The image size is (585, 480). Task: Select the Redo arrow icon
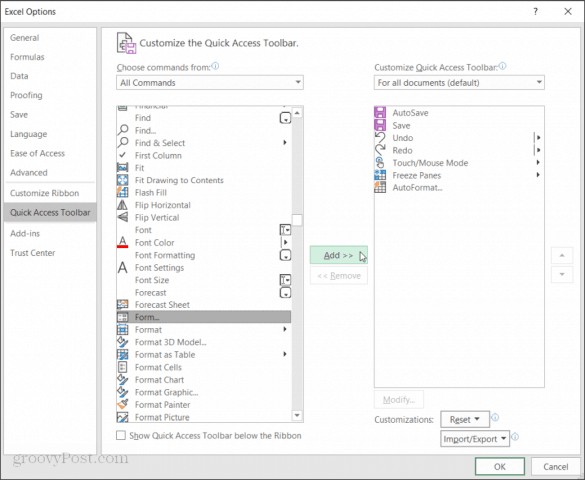coord(380,150)
